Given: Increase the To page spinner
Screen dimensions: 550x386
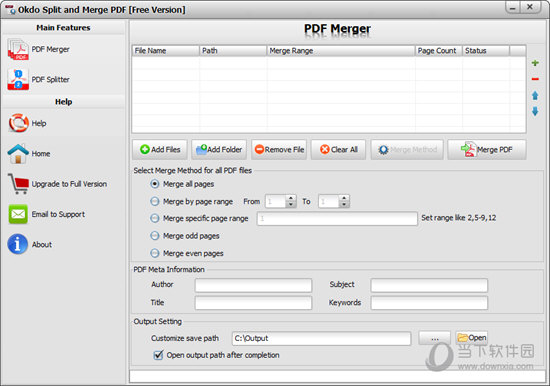Looking at the screenshot, I should (x=344, y=198).
